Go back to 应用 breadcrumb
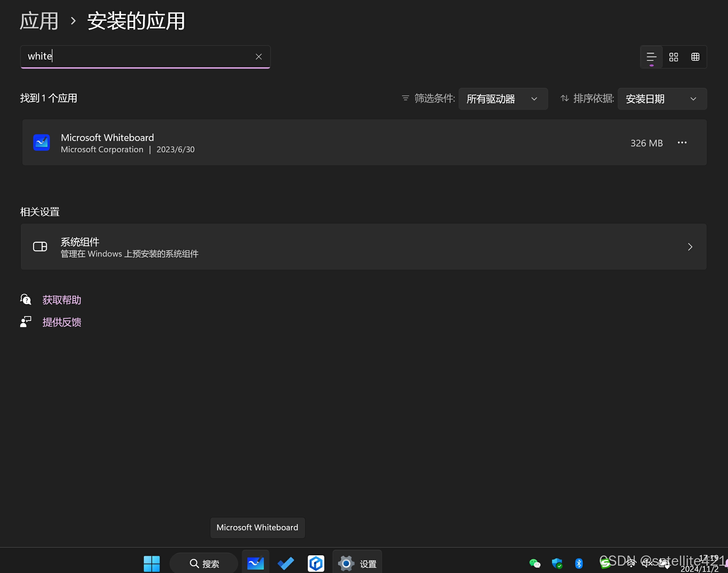728x573 pixels. coord(39,21)
